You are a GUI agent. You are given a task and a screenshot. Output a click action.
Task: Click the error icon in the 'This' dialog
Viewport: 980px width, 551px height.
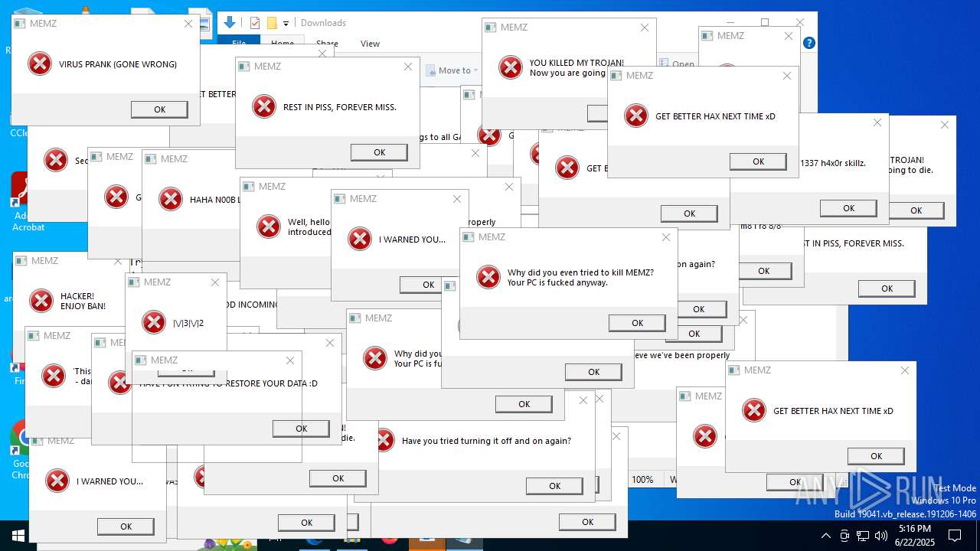coord(54,376)
